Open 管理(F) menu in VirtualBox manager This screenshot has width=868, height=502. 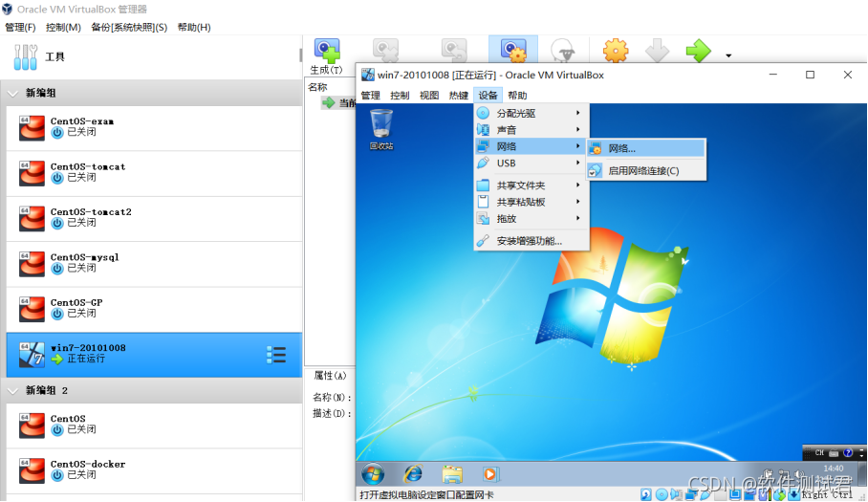(20, 27)
